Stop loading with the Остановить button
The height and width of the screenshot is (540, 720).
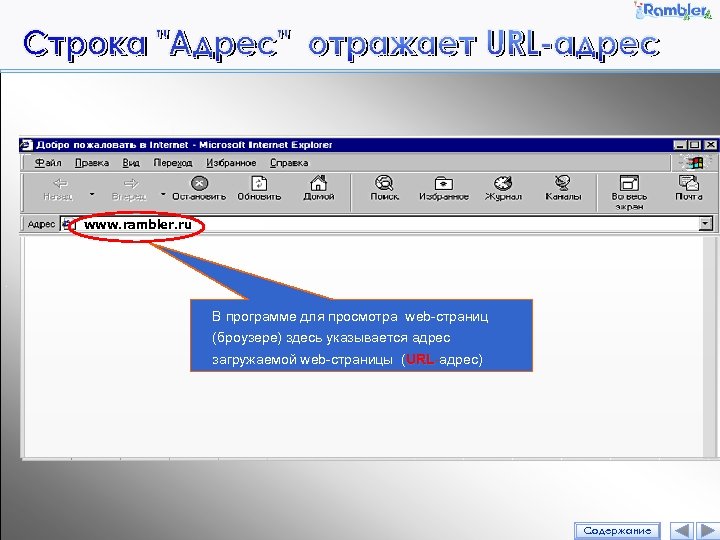[x=199, y=189]
